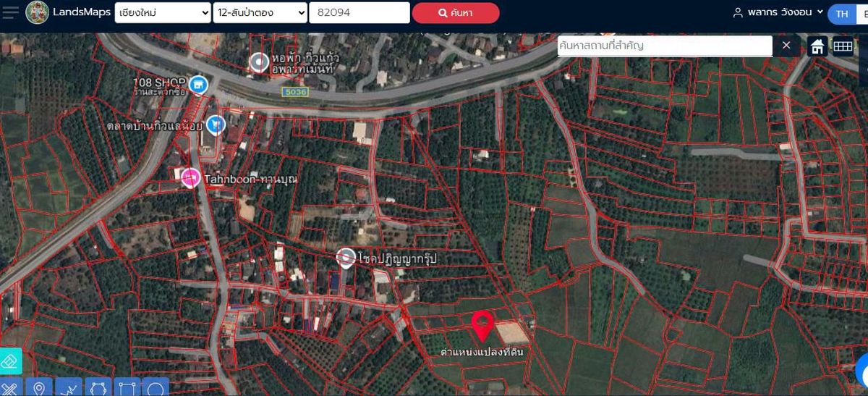Open the district dropdown showing 12-สันป่าตอง
This screenshot has height=396, width=868.
[x=260, y=13]
